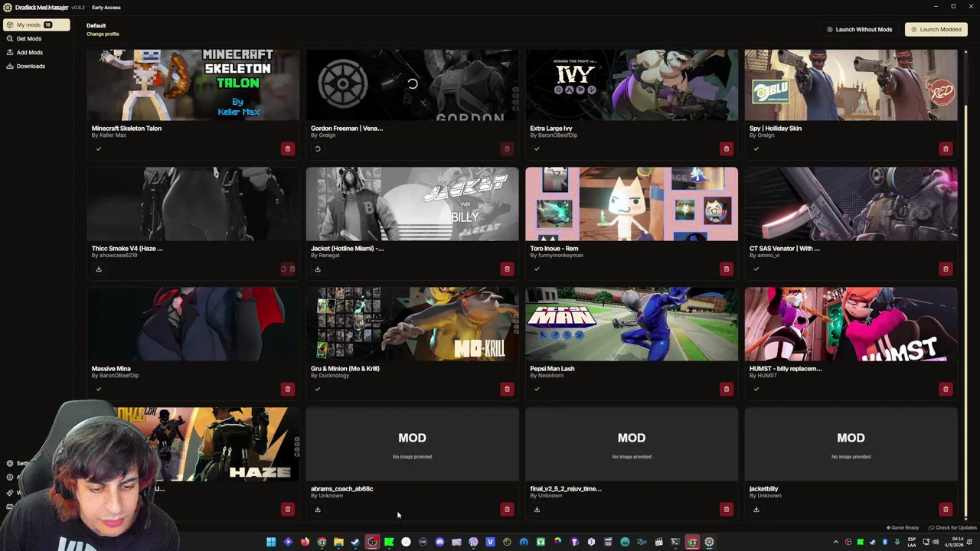This screenshot has width=980, height=551.
Task: Toggle enabled checkmark for Spy Holliday Skin
Action: (x=756, y=148)
